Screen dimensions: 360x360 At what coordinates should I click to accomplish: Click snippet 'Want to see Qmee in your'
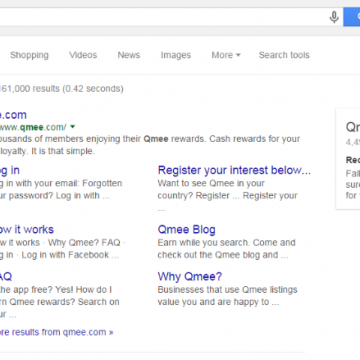(211, 183)
